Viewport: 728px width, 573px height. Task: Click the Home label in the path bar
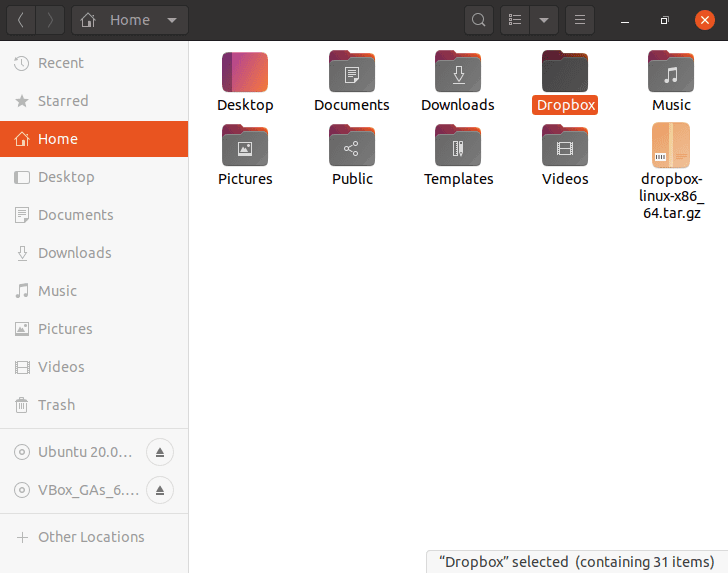pyautogui.click(x=130, y=20)
